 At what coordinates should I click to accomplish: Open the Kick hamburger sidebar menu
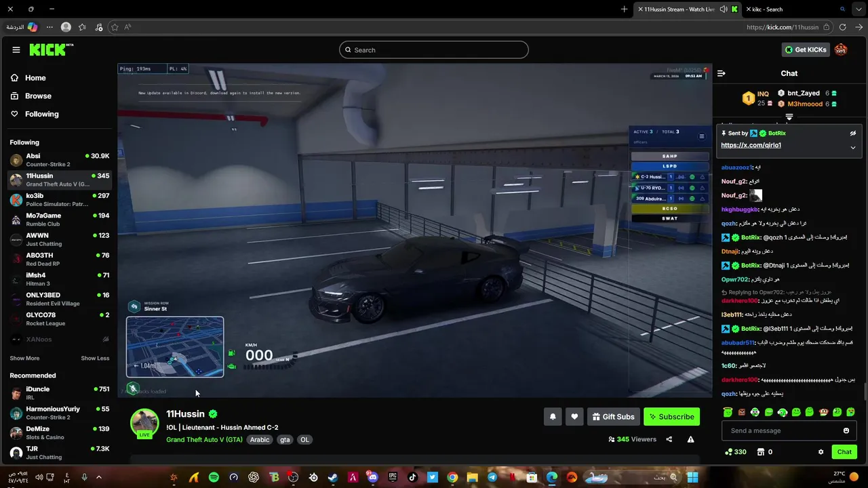(16, 49)
